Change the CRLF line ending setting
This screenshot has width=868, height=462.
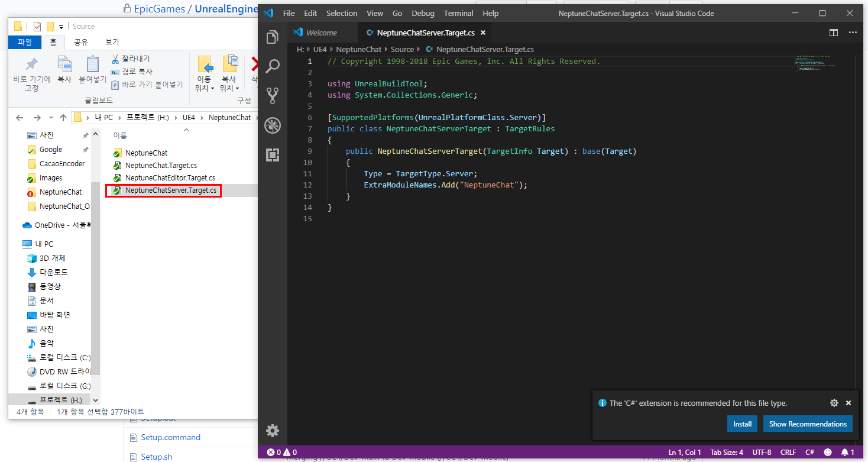point(788,452)
